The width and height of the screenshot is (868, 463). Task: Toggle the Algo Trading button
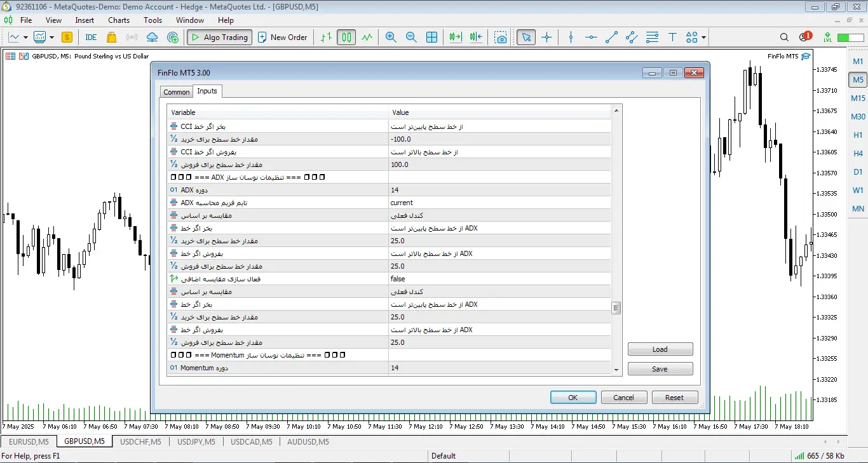coord(219,37)
